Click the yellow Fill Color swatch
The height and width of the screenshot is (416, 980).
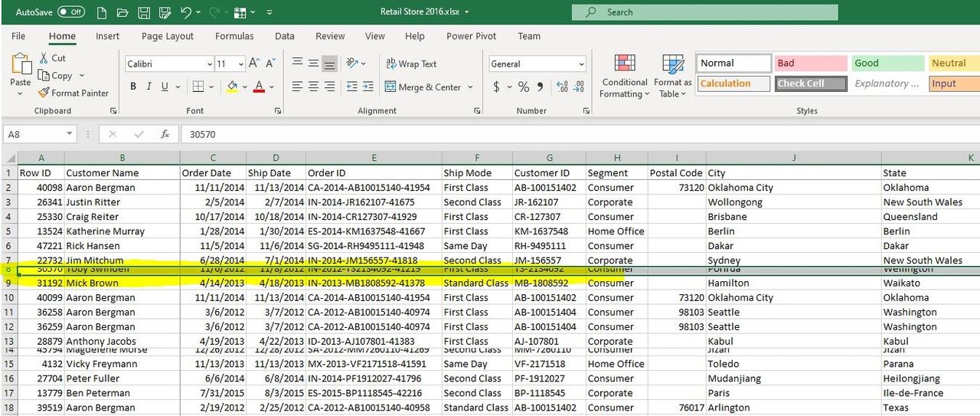click(x=232, y=87)
